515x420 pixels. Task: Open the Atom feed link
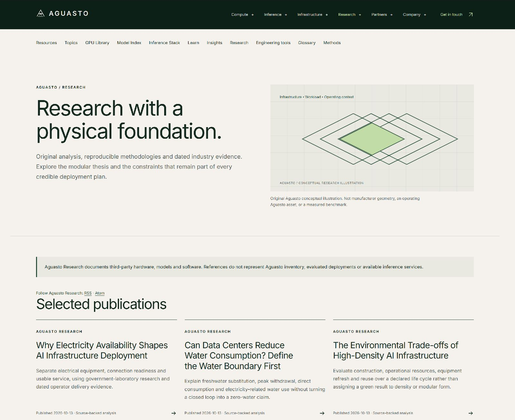100,293
